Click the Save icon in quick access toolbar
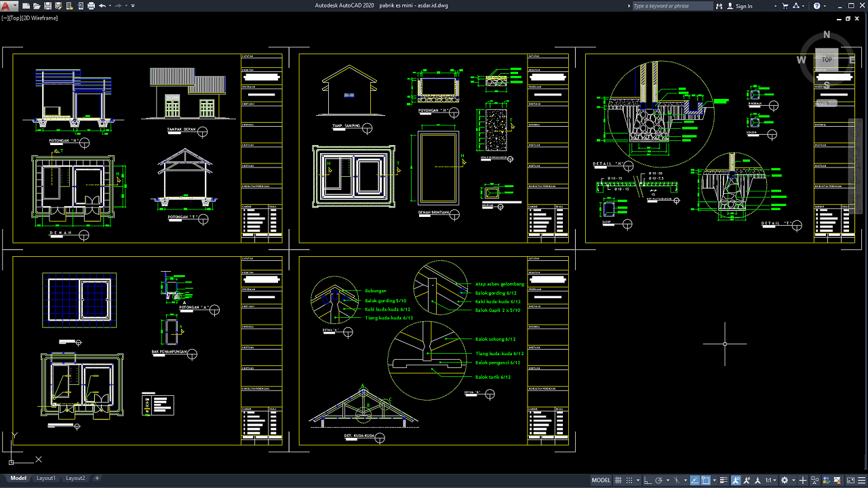 (47, 5)
